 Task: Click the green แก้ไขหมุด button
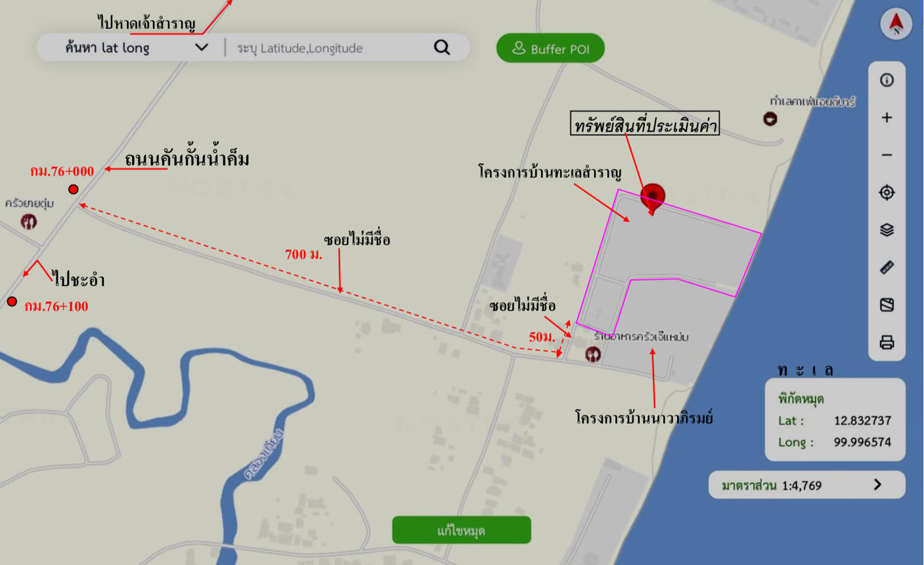coord(462,530)
